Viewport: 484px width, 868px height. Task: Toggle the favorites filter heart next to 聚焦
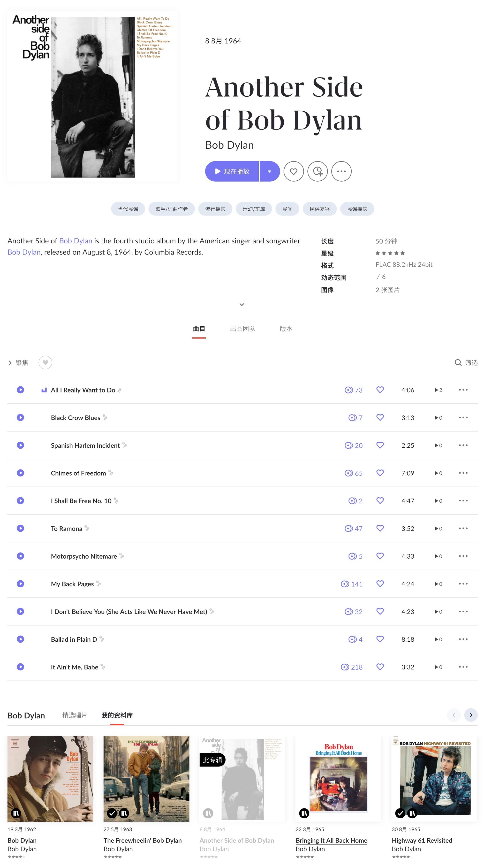[x=45, y=362]
